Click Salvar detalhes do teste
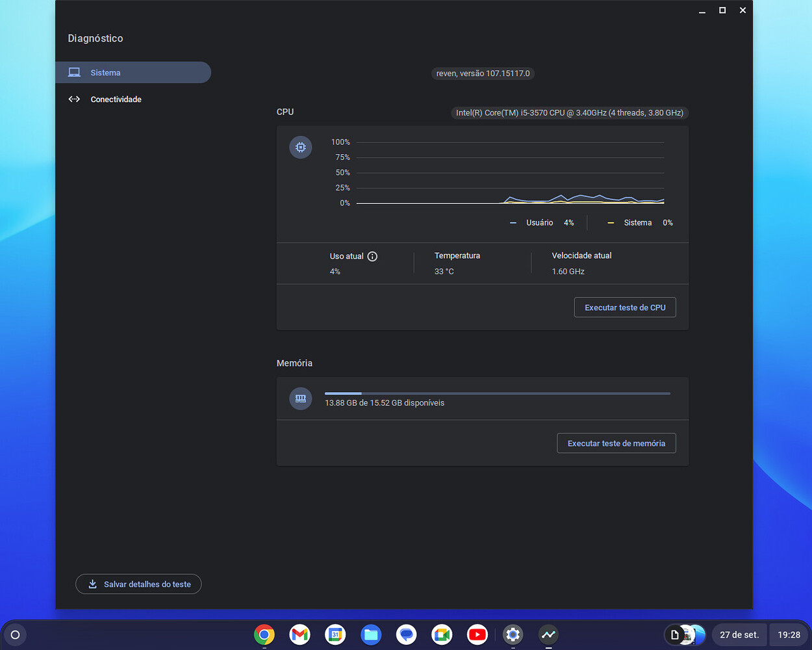The height and width of the screenshot is (650, 812). pos(138,584)
